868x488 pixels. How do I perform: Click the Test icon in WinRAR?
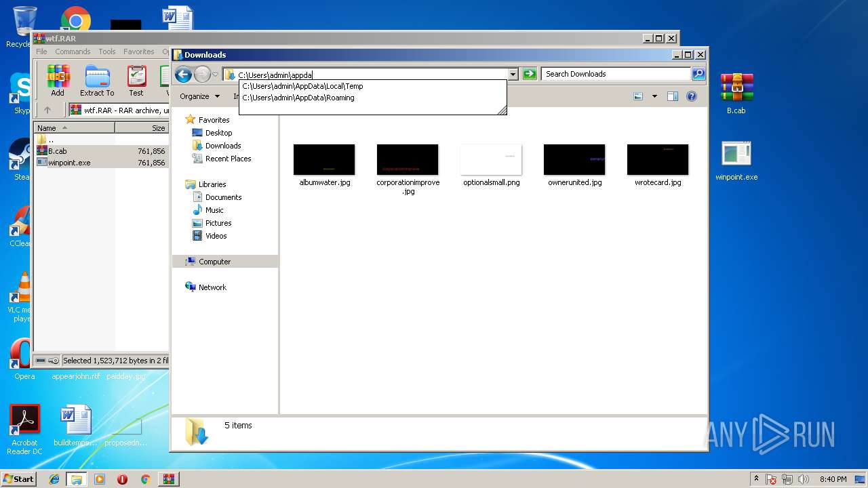coord(136,81)
